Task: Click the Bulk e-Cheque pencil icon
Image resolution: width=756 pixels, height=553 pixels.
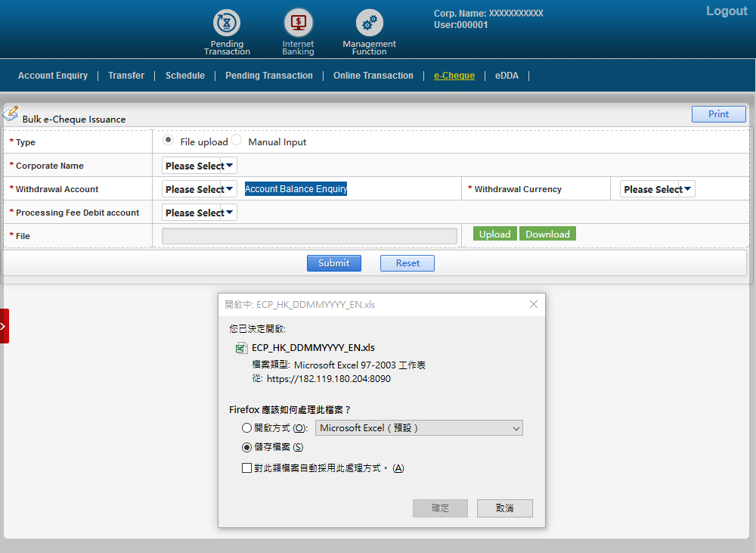Action: click(x=11, y=114)
